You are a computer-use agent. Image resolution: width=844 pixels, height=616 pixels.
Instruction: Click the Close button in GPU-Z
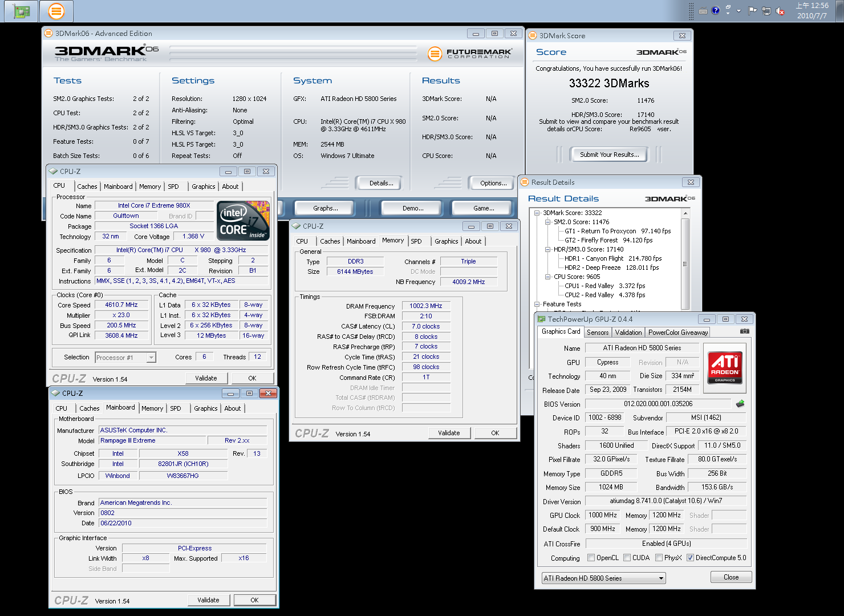click(731, 577)
